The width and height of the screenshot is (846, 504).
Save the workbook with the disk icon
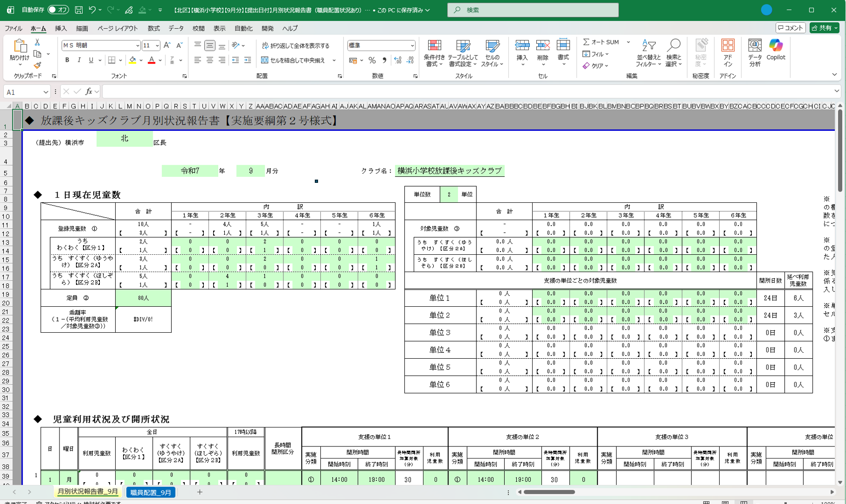point(79,10)
